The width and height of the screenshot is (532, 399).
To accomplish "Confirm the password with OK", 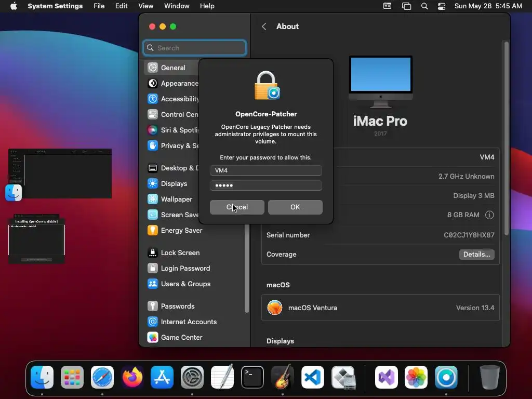I will (295, 207).
